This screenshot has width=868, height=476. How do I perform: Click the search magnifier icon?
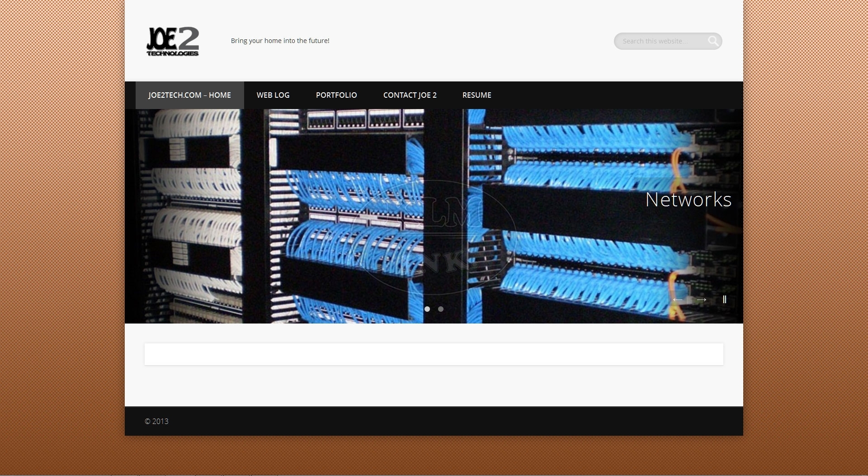pyautogui.click(x=713, y=41)
